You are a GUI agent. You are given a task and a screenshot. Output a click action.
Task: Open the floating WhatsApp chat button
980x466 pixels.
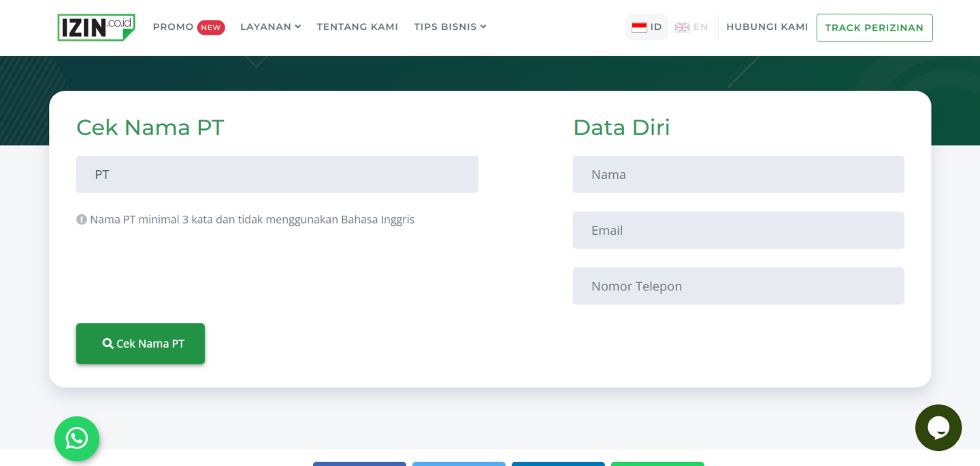tap(77, 438)
